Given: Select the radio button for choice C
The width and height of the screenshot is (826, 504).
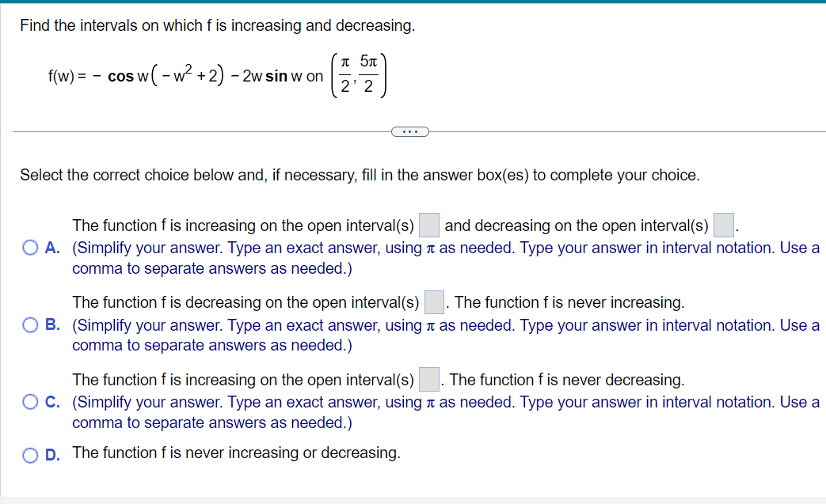Looking at the screenshot, I should coord(29,402).
